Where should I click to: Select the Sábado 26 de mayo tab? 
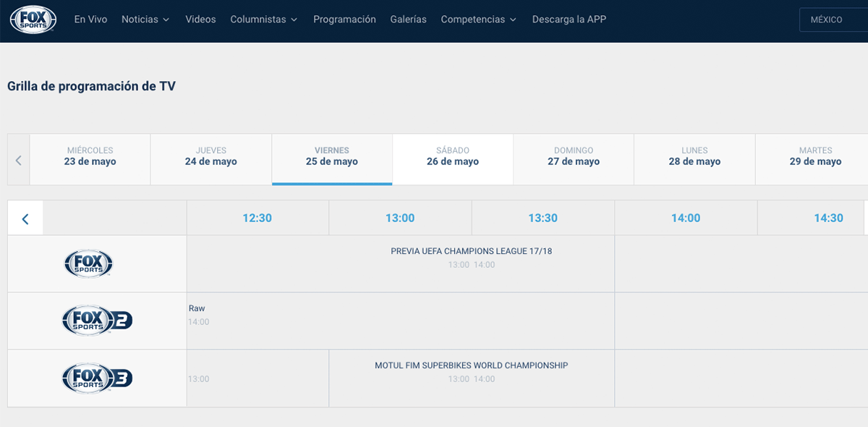[x=453, y=156]
